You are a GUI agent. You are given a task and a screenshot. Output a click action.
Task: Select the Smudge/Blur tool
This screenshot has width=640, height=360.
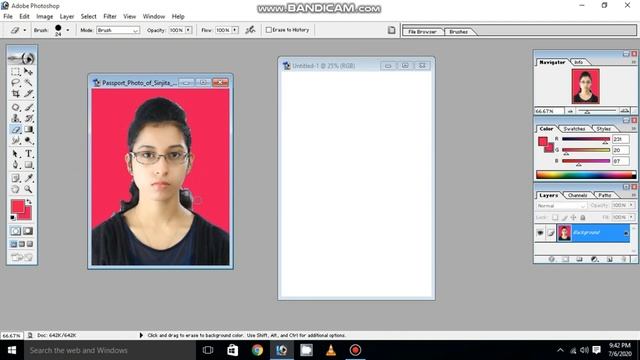coord(16,141)
